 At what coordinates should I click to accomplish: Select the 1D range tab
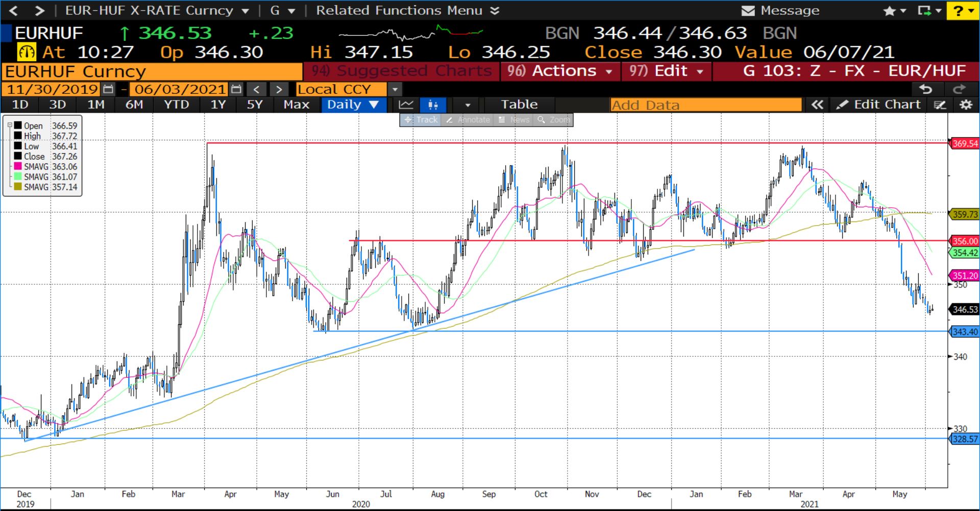20,105
